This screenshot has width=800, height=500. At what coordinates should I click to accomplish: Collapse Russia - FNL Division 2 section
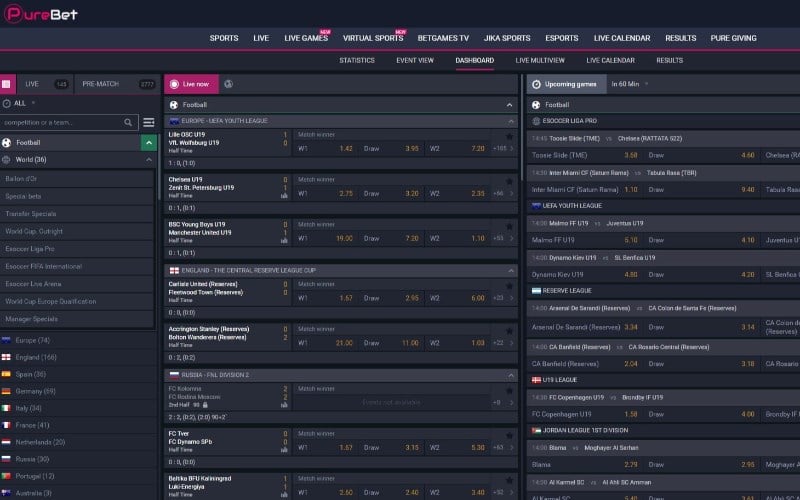coord(511,375)
